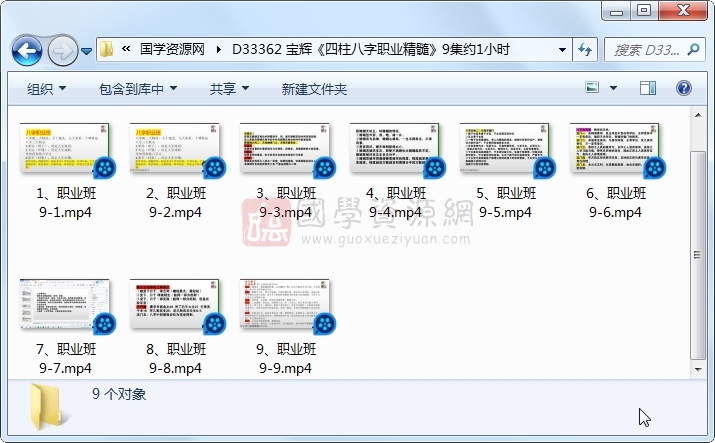Click the media player badge on 9-5.mp4
Screen dimensions: 715x443
(544, 168)
